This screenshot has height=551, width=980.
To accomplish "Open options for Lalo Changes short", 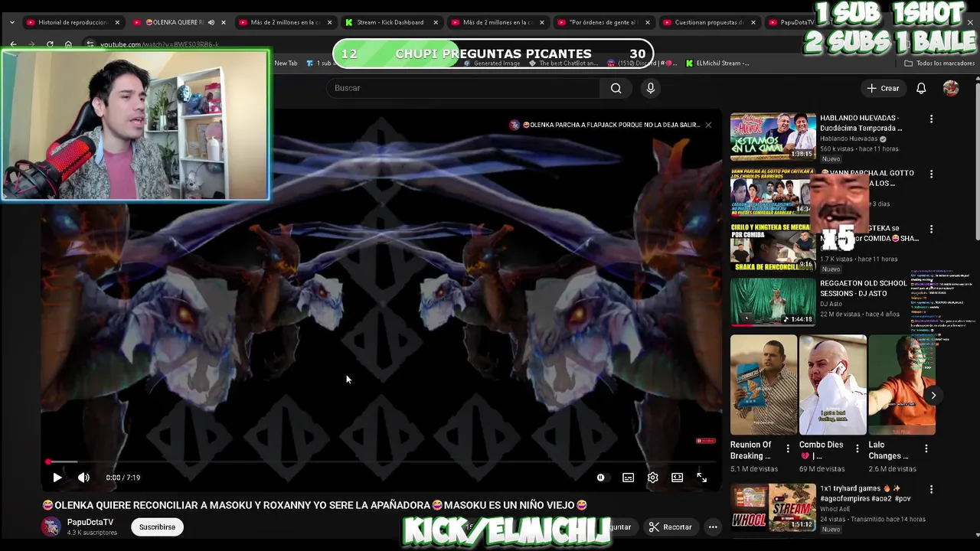I will 926,448.
